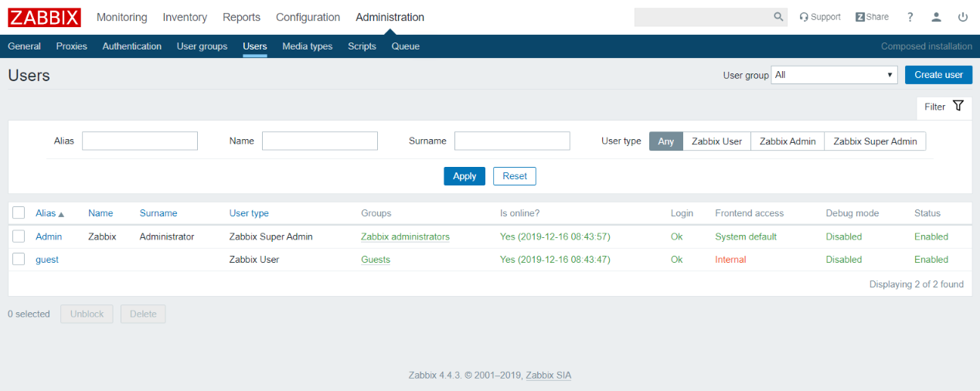Click the sign out power icon
Image resolution: width=980 pixels, height=391 pixels.
[963, 17]
